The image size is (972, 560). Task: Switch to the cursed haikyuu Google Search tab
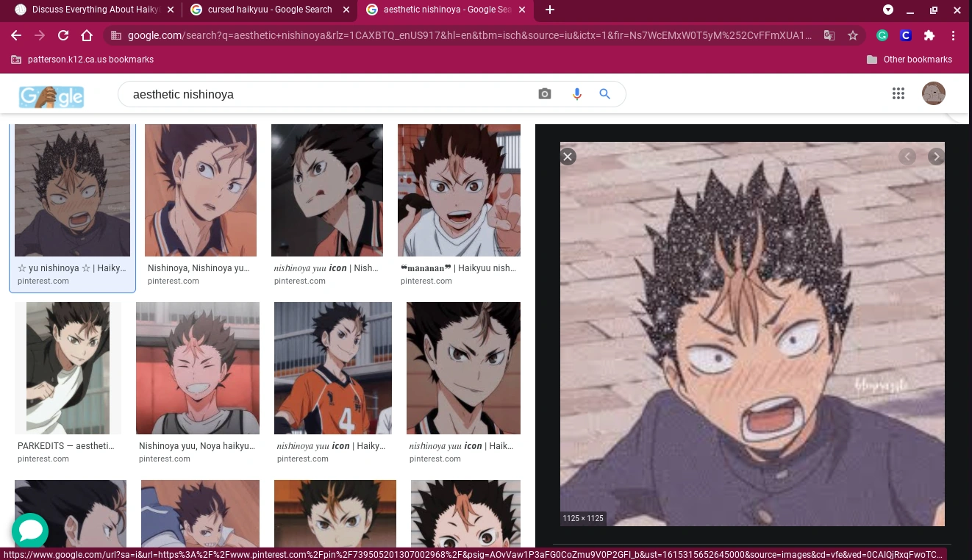click(268, 10)
